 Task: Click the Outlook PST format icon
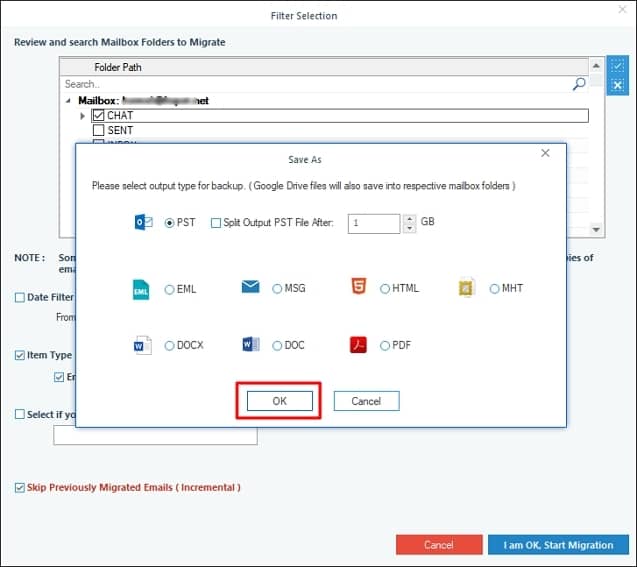(143, 223)
